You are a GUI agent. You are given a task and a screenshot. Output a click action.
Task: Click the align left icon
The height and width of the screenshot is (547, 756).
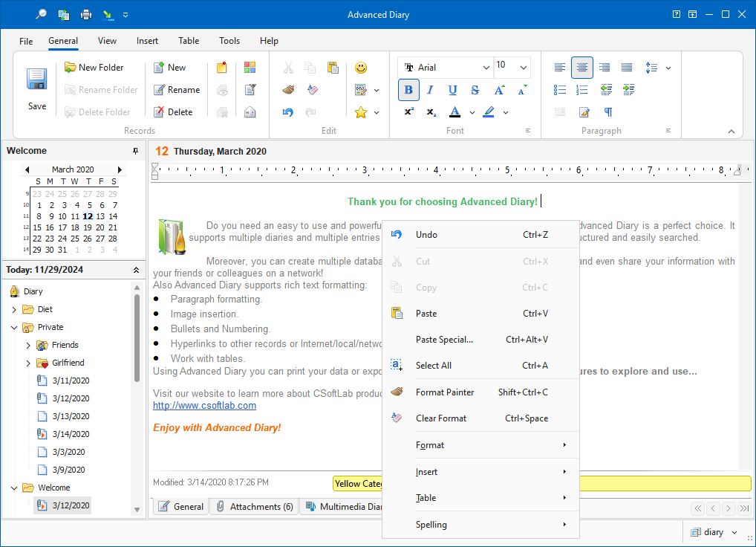[x=560, y=68]
